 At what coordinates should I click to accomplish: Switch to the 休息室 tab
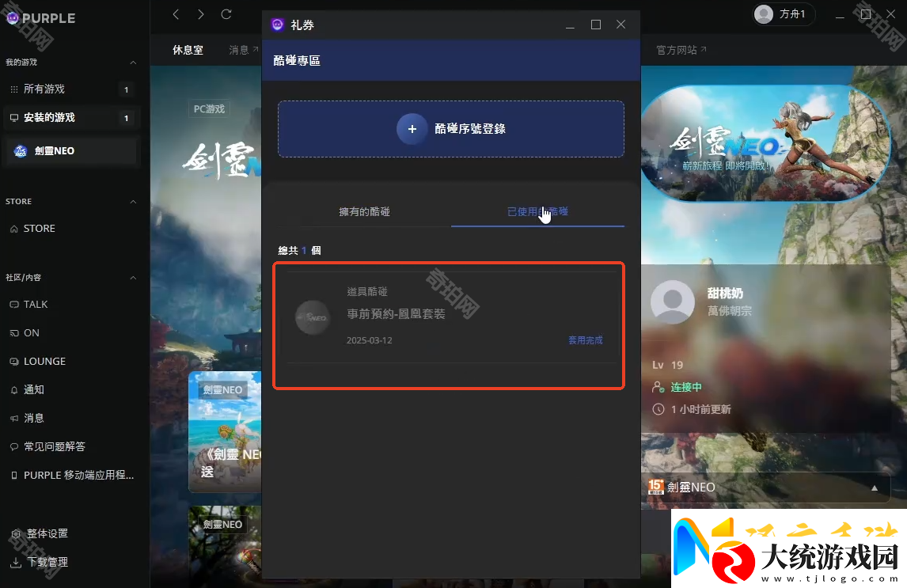[188, 50]
